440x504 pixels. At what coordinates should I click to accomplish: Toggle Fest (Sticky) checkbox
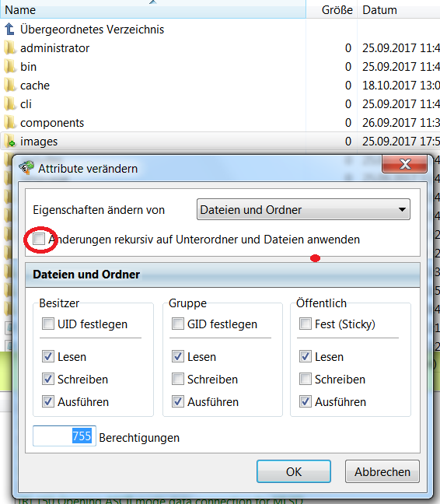coord(306,324)
